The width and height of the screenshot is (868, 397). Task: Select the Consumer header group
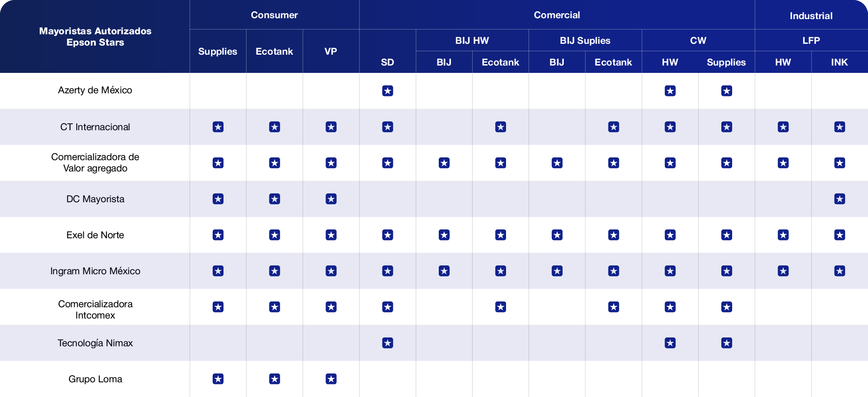click(x=274, y=15)
